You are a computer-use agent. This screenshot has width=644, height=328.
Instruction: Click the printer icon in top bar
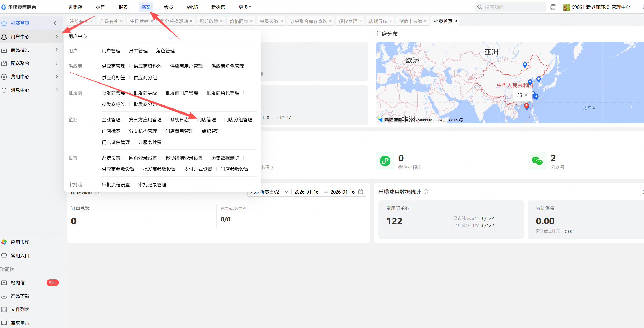[553, 7]
